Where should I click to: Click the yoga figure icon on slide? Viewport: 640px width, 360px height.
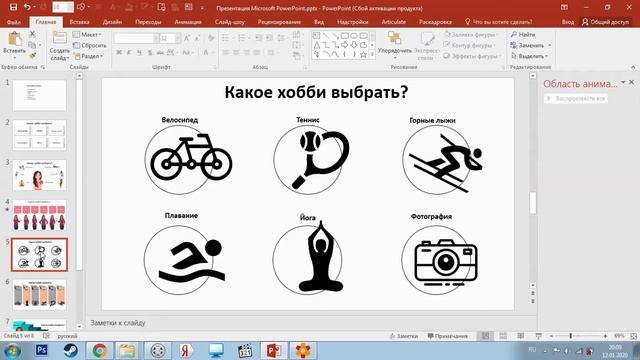pos(321,256)
